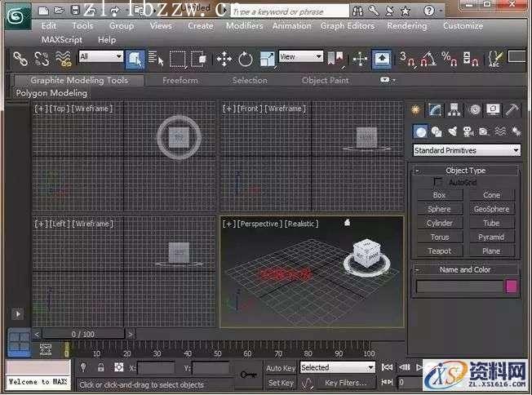The width and height of the screenshot is (532, 395).
Task: Expand the Graphite ribbon options dropdown
Action: click(x=388, y=80)
